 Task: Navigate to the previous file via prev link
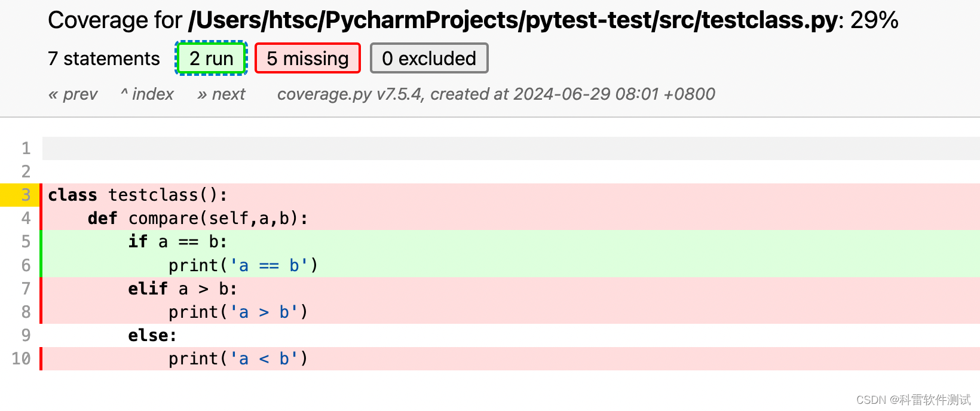(73, 94)
